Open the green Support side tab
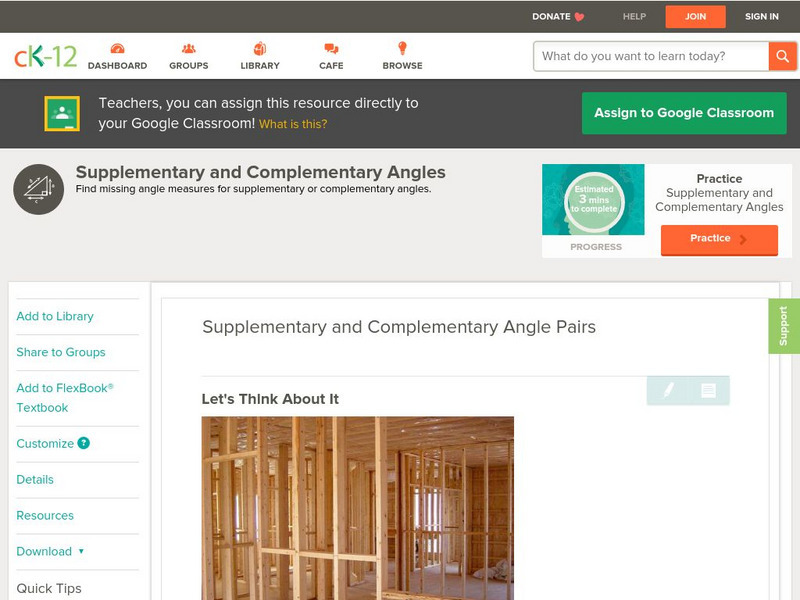 pos(784,326)
